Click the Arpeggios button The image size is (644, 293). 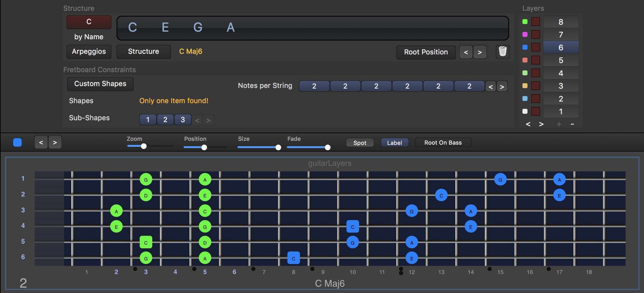click(x=89, y=52)
